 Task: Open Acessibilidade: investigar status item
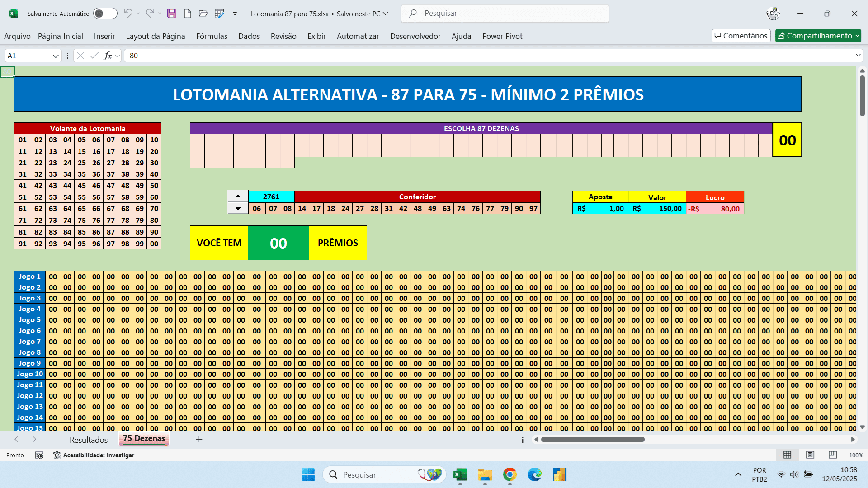tap(94, 455)
